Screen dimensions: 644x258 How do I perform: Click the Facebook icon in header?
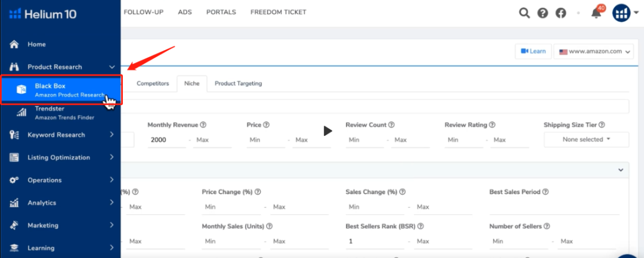[561, 13]
